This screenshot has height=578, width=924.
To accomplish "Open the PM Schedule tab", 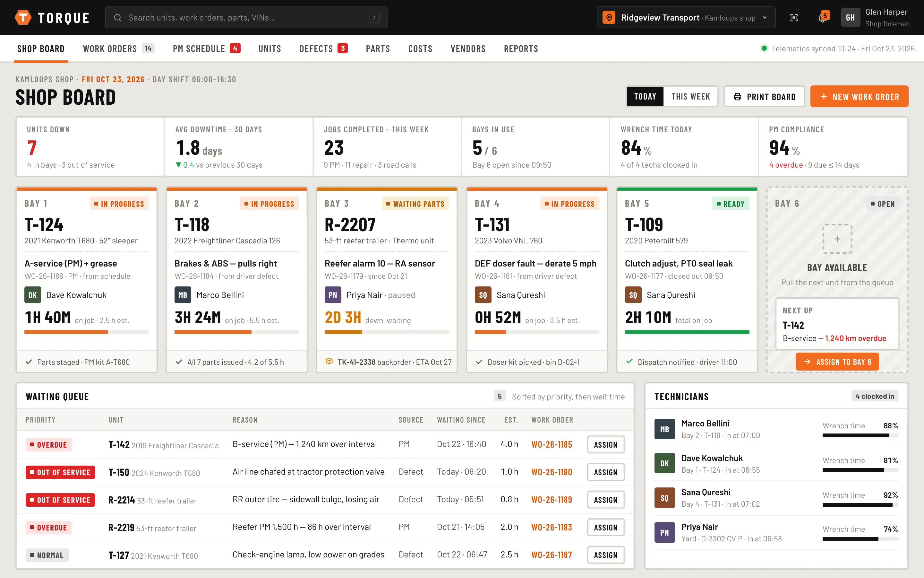I will (x=206, y=48).
